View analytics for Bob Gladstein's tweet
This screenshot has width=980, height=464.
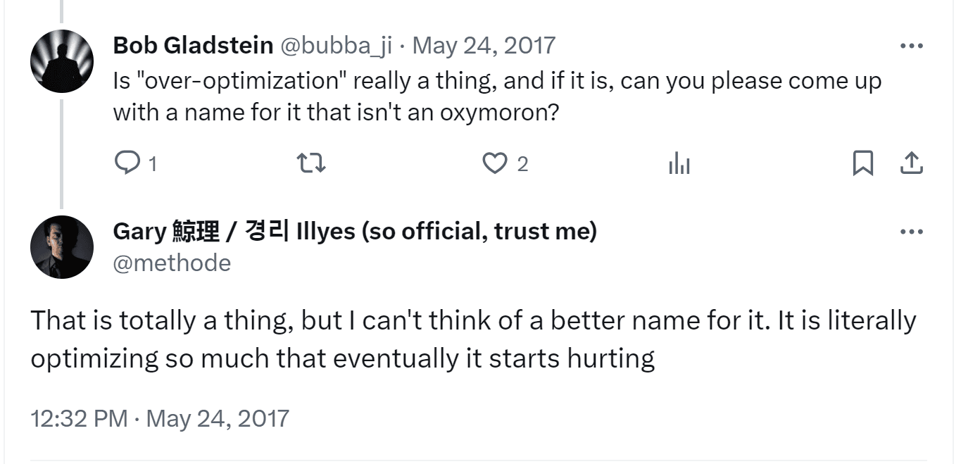click(x=679, y=164)
